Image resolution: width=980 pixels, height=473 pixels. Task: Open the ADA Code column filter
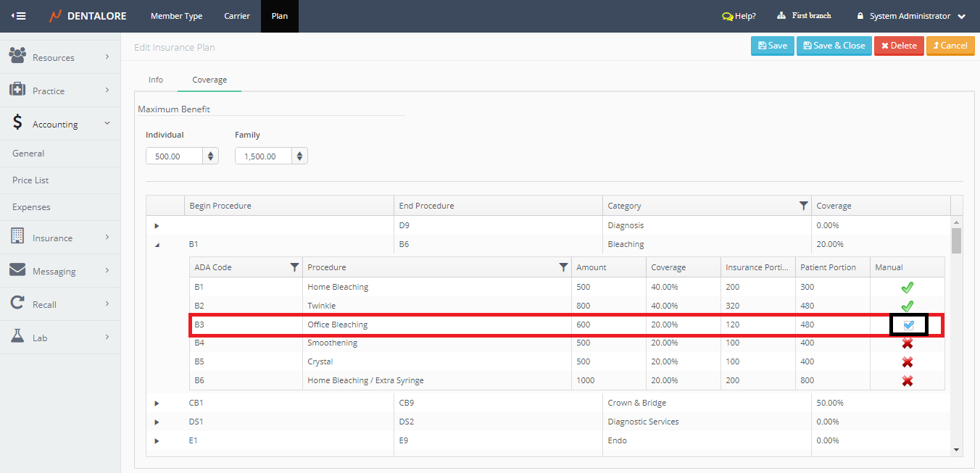[294, 267]
